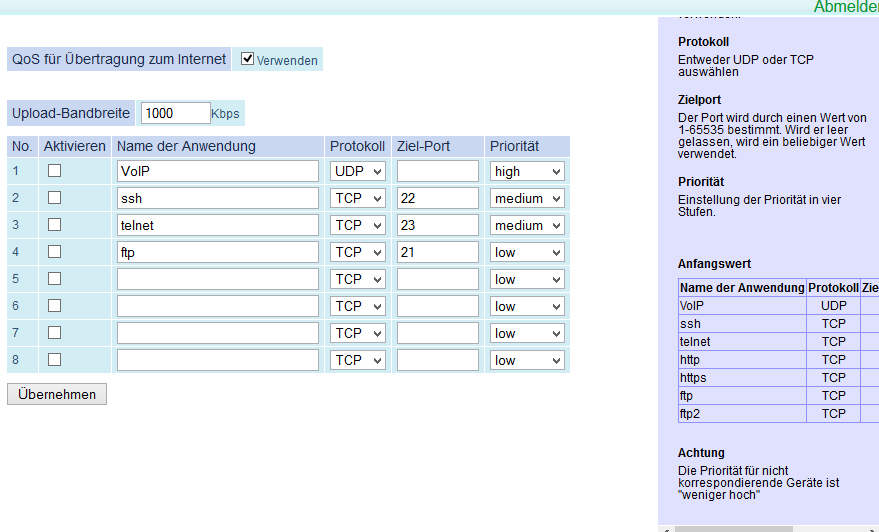Expand the ssh priority dropdown set to medium
The height and width of the screenshot is (532, 879).
pos(528,199)
